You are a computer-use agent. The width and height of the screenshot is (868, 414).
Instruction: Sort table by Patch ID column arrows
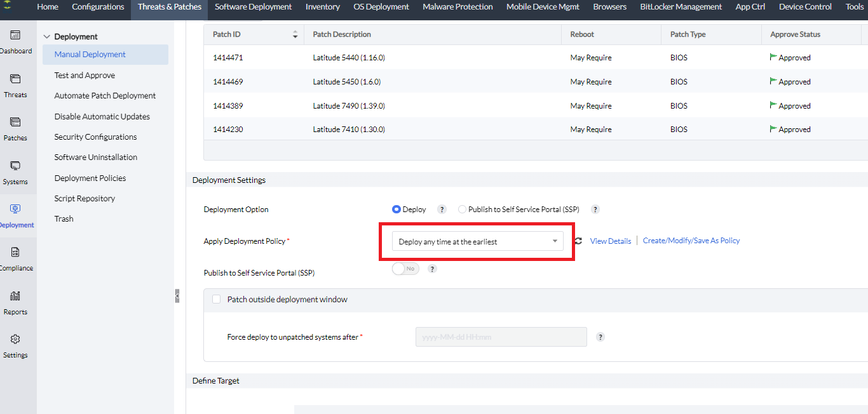point(295,35)
